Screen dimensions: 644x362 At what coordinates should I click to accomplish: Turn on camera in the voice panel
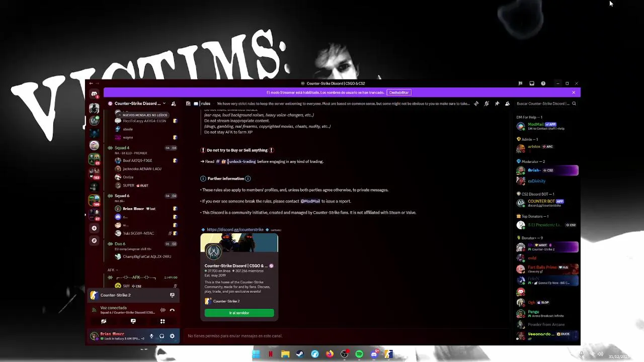(x=104, y=321)
